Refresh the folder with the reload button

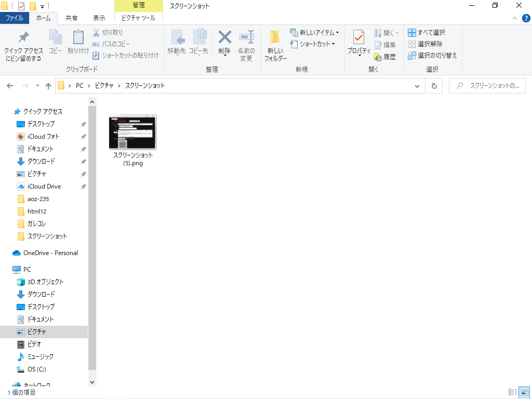coord(434,86)
